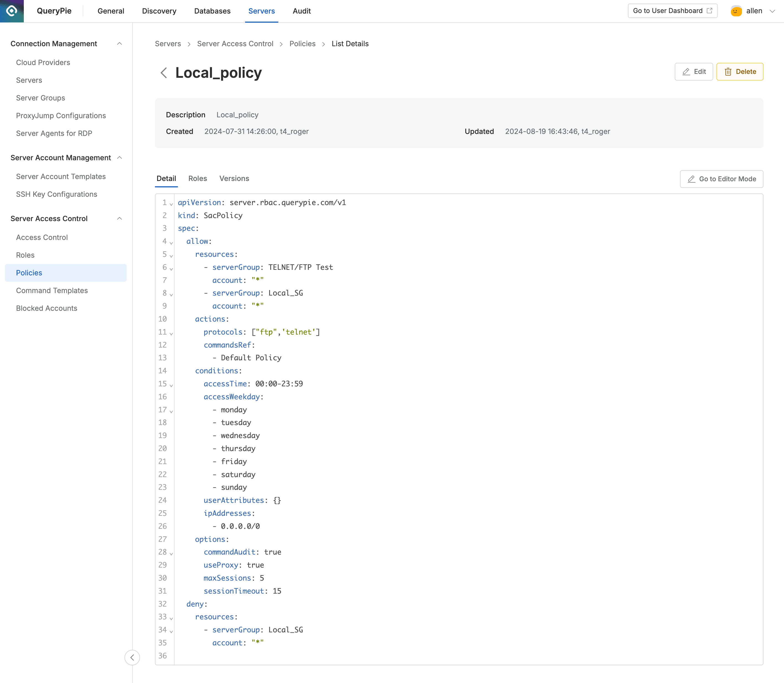Open the Edit pencil icon for Local_policy
Screen dimensions: 784x683
tap(686, 72)
